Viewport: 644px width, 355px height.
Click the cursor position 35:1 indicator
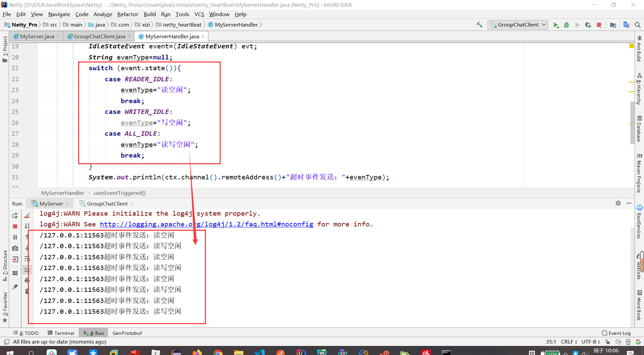551,342
